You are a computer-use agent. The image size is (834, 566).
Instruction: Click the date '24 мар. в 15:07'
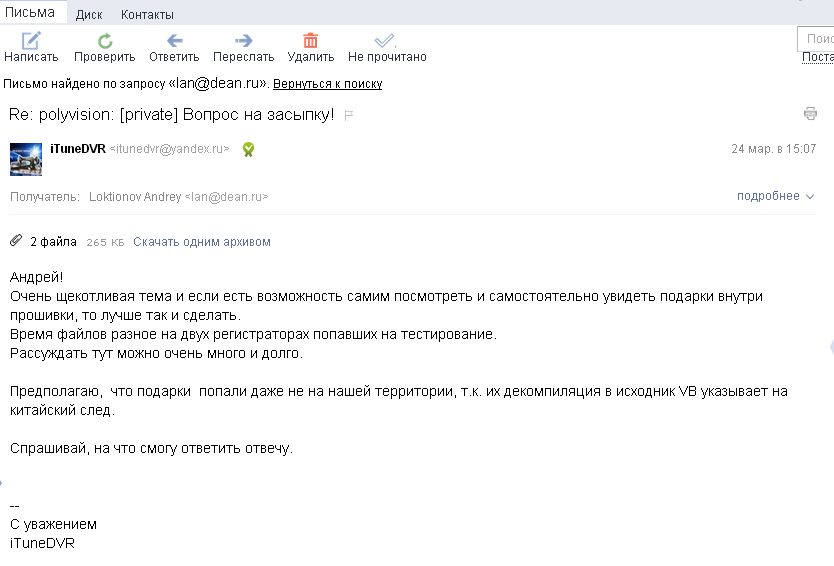(773, 149)
